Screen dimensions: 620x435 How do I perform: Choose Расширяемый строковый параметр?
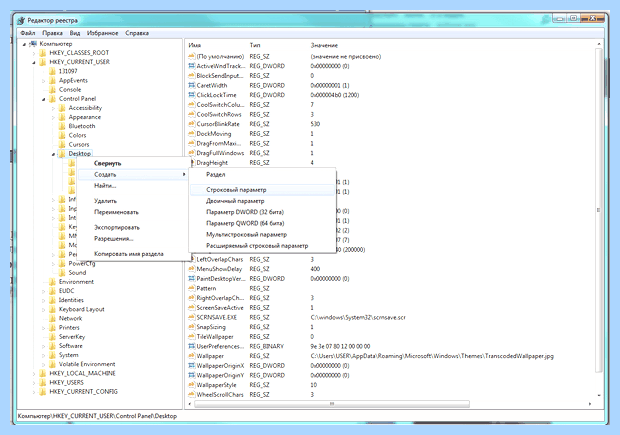click(x=262, y=246)
